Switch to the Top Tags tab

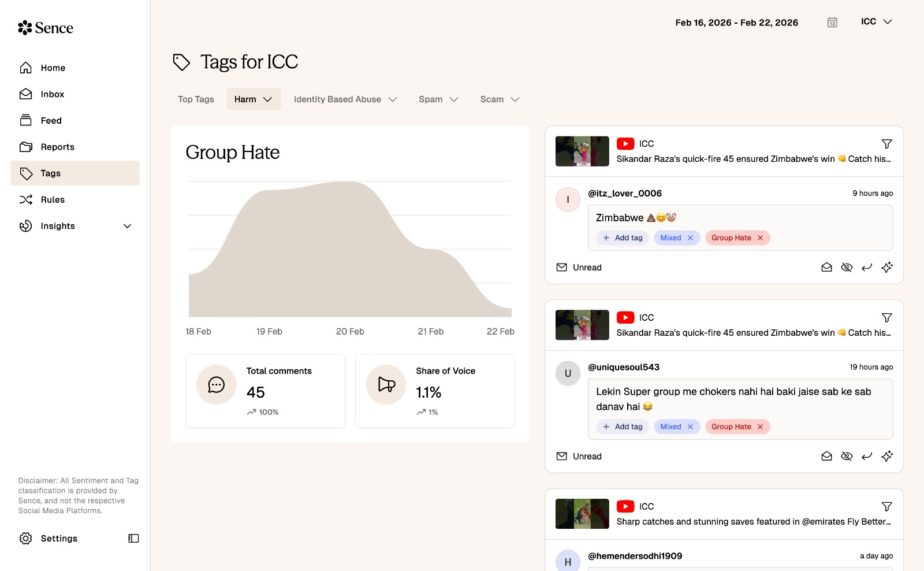[x=196, y=99]
